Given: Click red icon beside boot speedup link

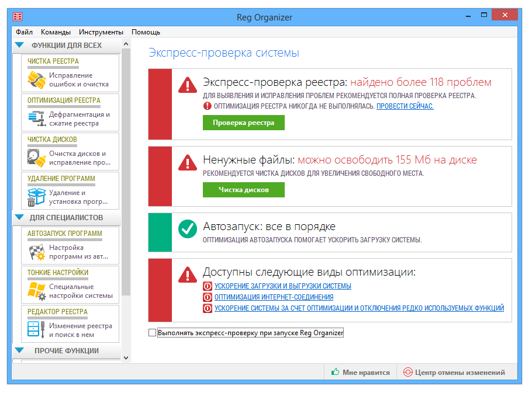Looking at the screenshot, I should click(208, 286).
